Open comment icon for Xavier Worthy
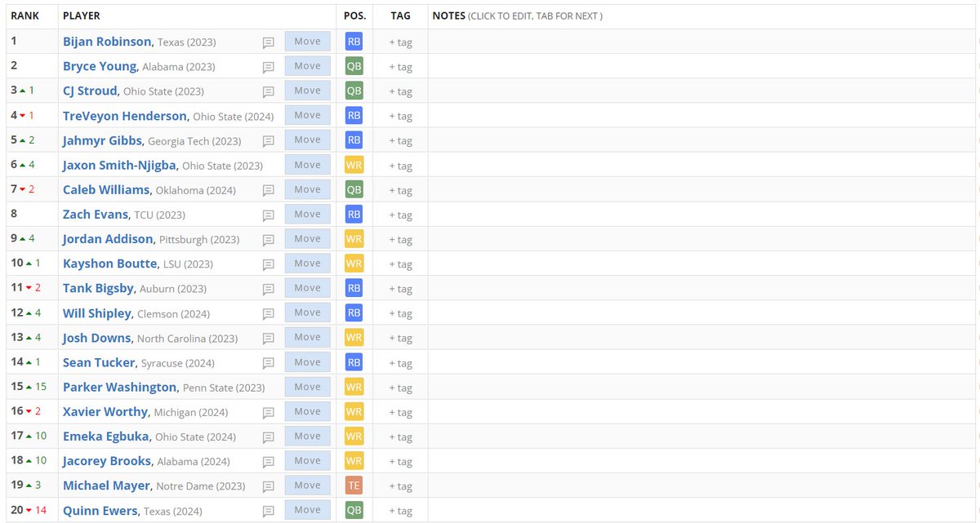 point(269,413)
